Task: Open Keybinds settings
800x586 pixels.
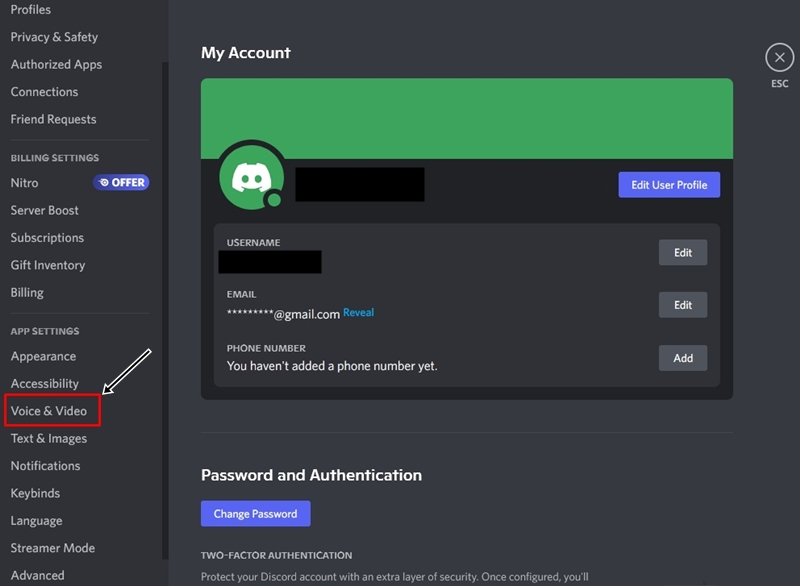Action: (35, 493)
